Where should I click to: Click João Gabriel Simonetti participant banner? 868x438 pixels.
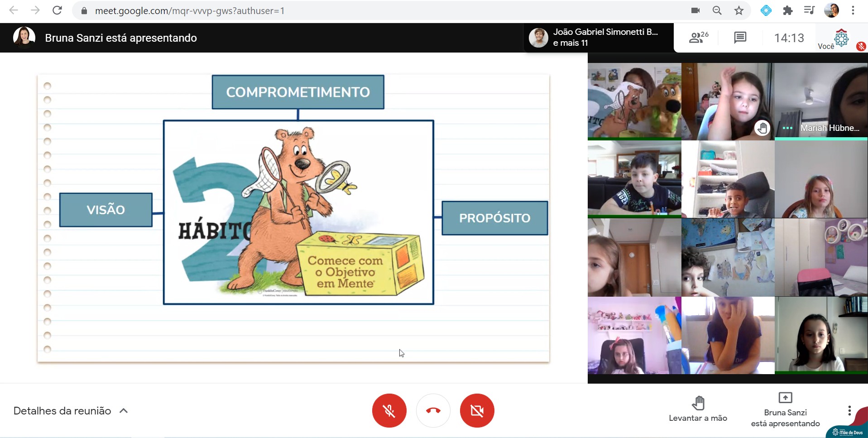598,38
